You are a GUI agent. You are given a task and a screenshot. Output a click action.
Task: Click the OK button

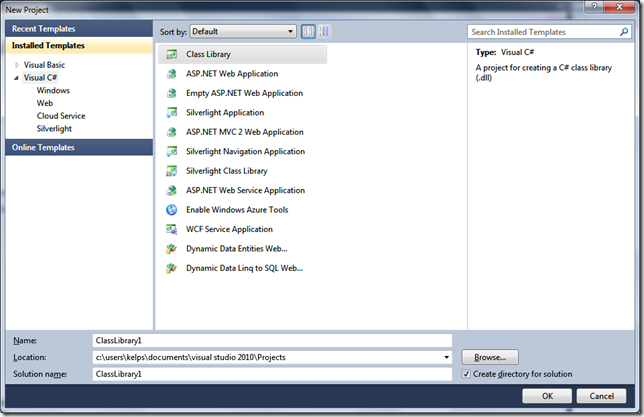pyautogui.click(x=547, y=396)
